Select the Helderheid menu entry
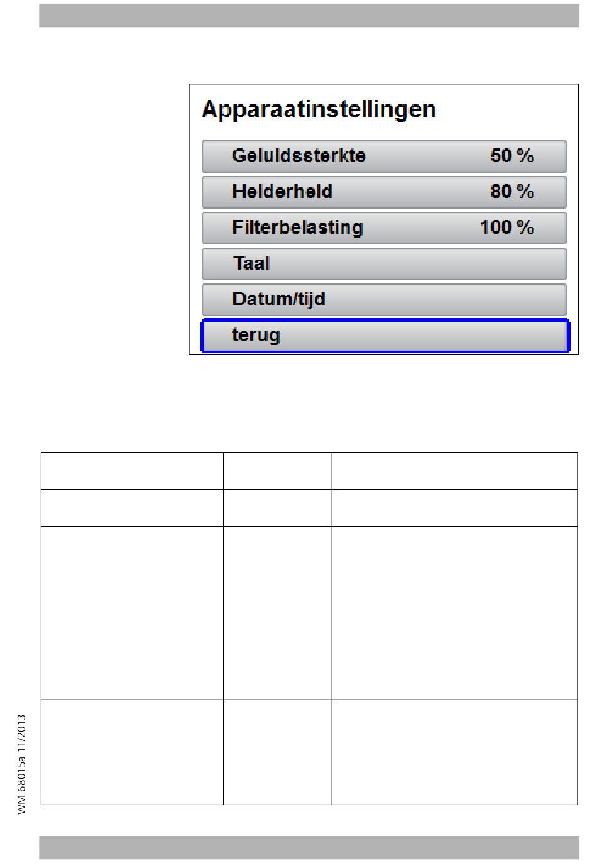The width and height of the screenshot is (597, 868). (x=384, y=192)
